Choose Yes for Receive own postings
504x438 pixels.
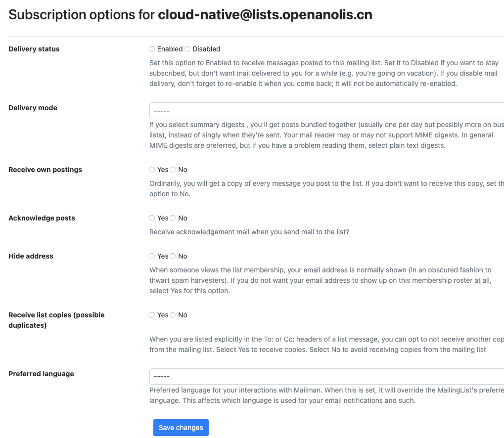pyautogui.click(x=152, y=170)
